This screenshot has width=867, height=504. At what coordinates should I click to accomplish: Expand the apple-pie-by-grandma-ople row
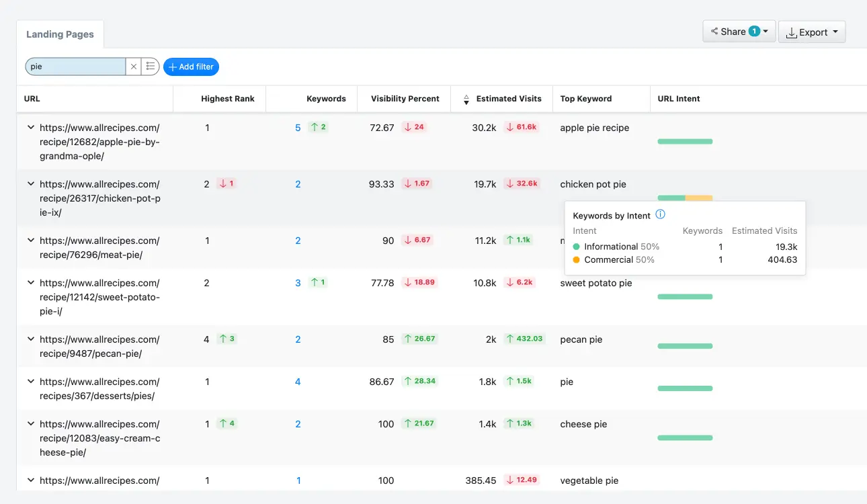30,127
